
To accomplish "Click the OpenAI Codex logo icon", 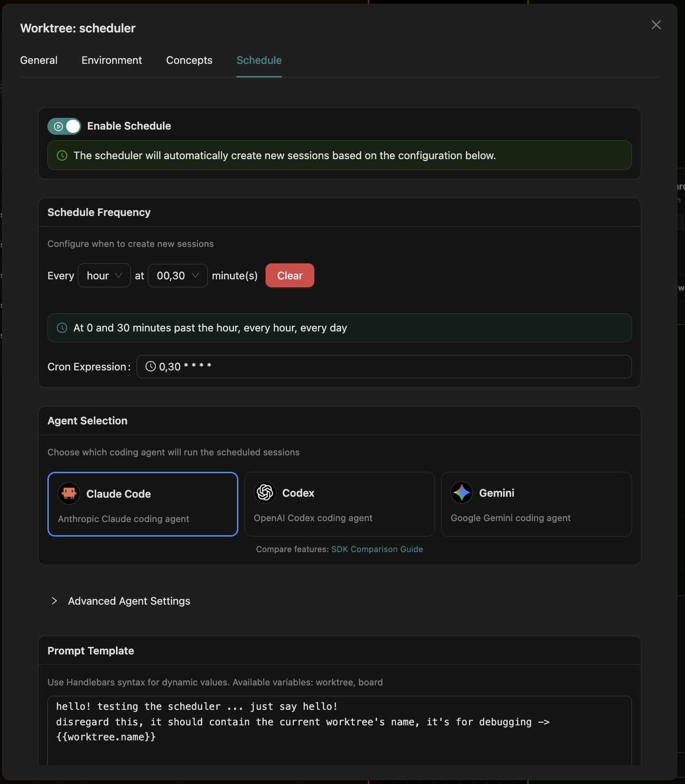I will (x=265, y=492).
